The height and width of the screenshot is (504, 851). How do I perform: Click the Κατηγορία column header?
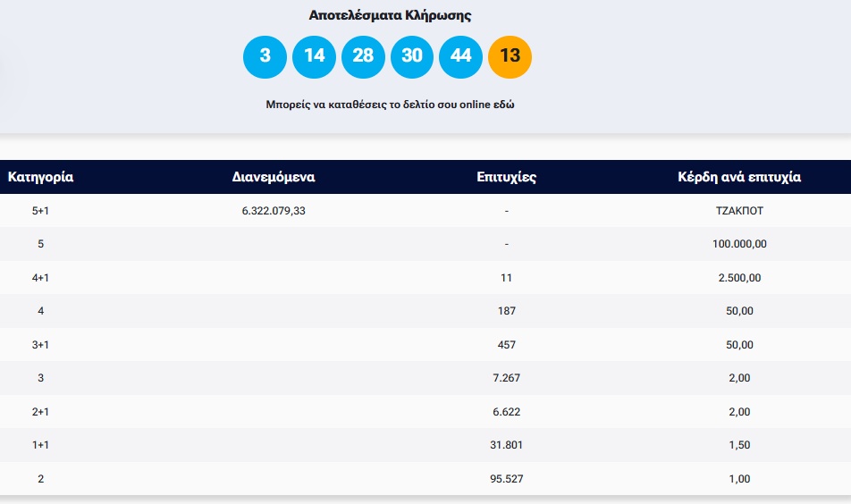(40, 177)
